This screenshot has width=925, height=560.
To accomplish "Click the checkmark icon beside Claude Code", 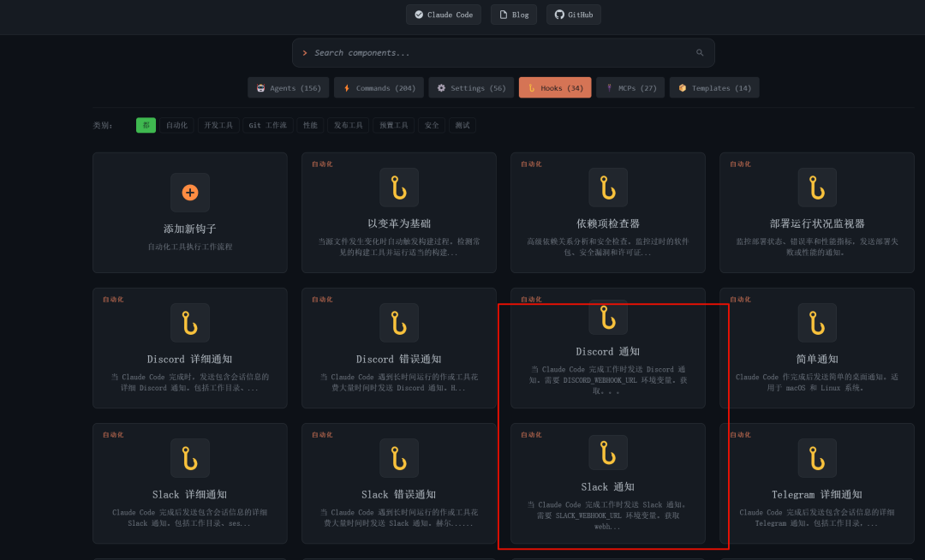I will coord(419,15).
